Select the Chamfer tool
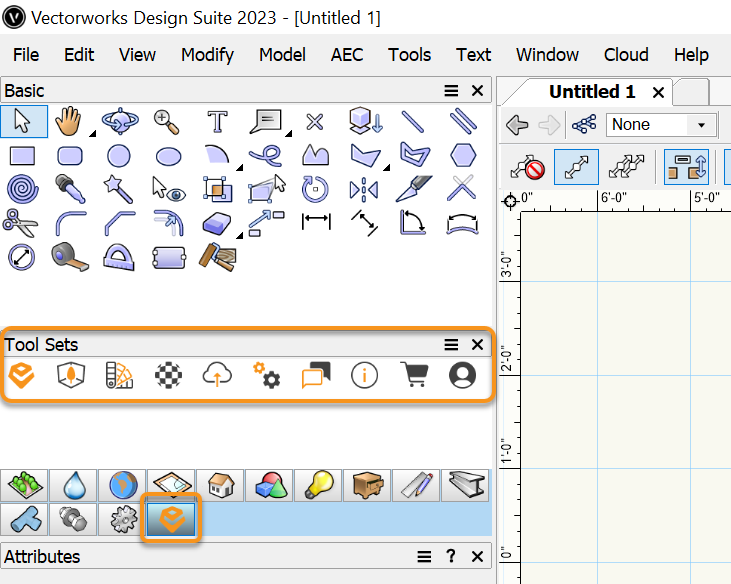The image size is (731, 584). tap(120, 223)
